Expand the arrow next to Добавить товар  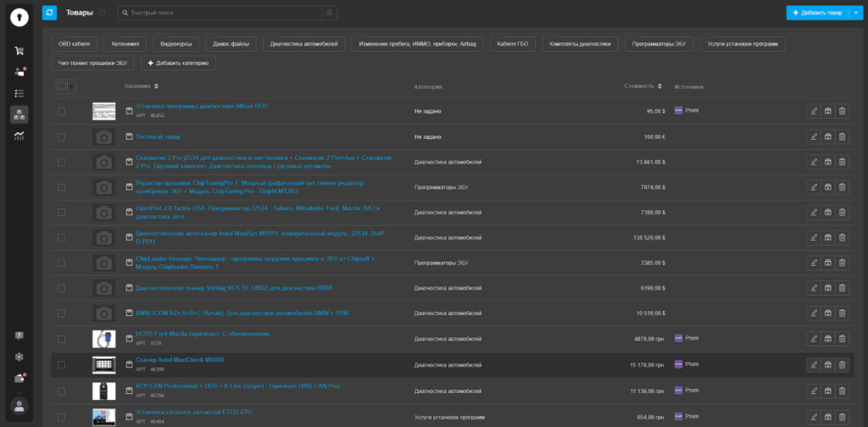click(856, 13)
